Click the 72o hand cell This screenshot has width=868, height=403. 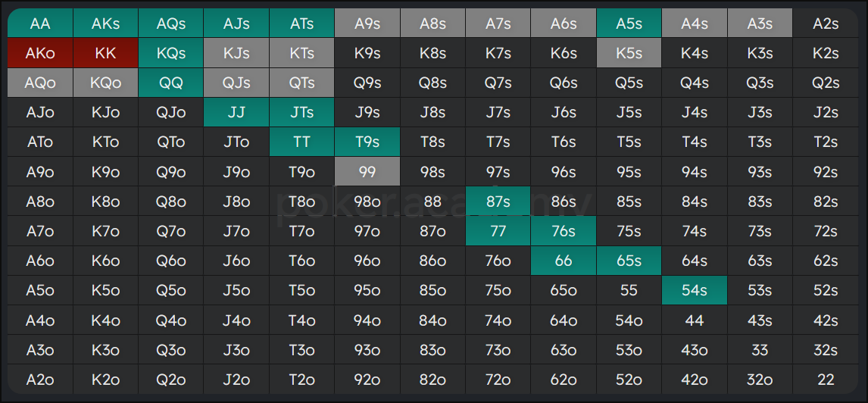498,380
